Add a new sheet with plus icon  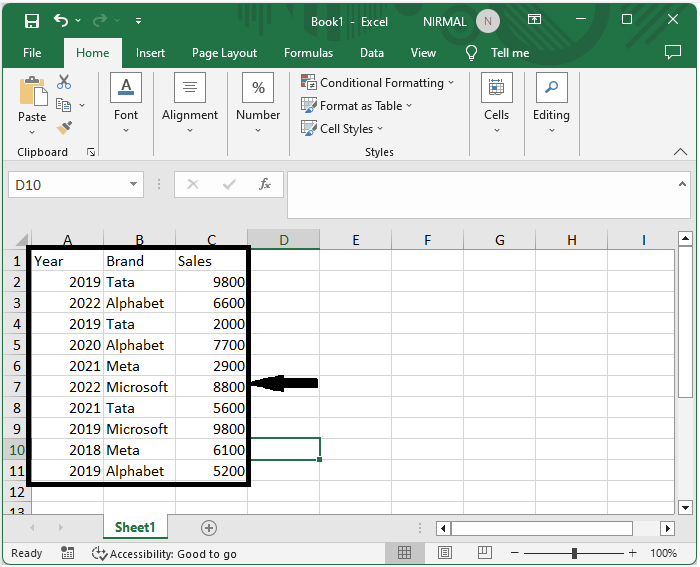209,528
